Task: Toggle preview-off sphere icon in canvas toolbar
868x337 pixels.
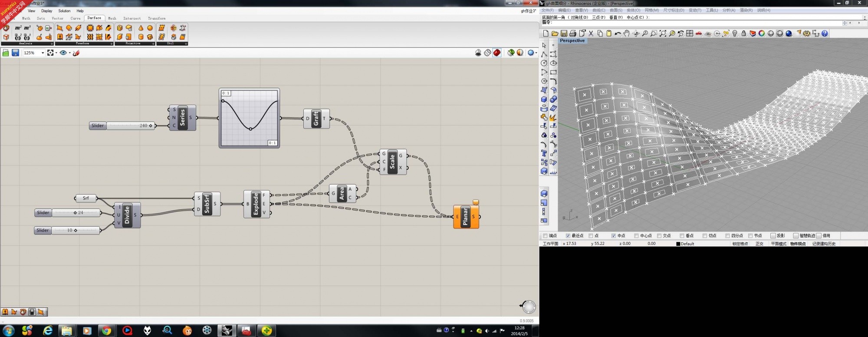Action: [478, 53]
